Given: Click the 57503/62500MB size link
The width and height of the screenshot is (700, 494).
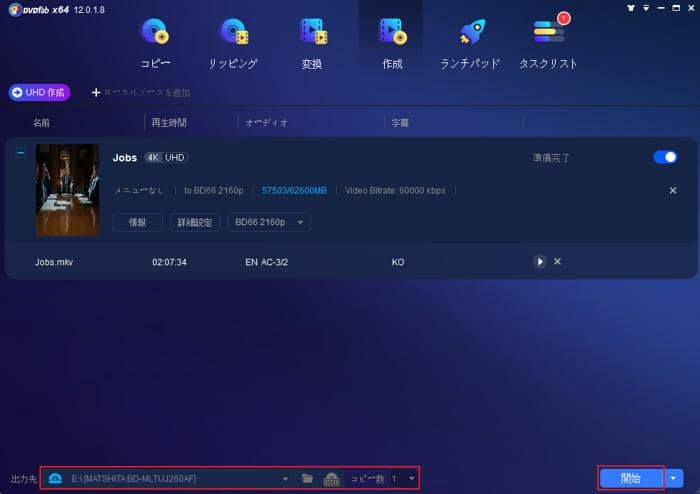Looking at the screenshot, I should coord(294,191).
